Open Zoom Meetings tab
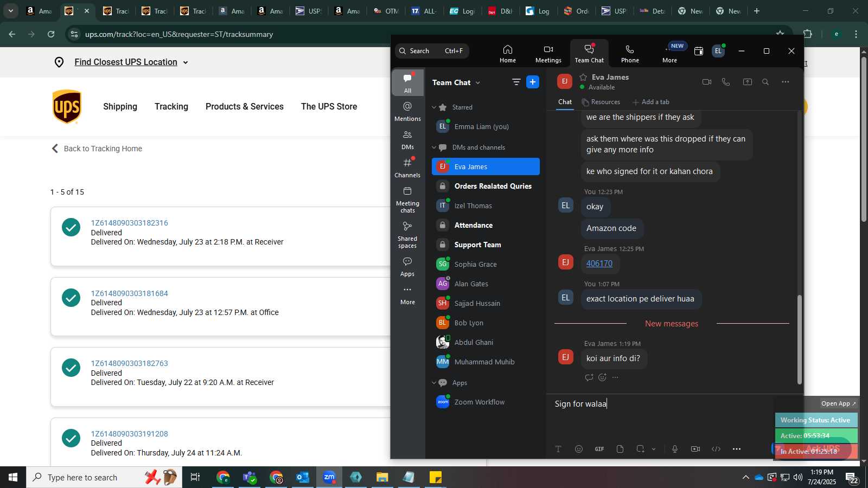This screenshot has width=868, height=488. 548,54
